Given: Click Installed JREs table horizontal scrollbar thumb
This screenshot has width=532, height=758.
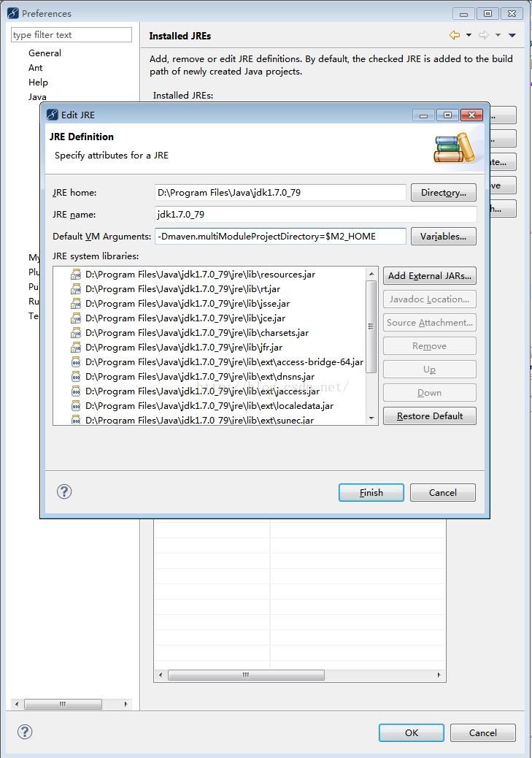Looking at the screenshot, I should pos(246,675).
